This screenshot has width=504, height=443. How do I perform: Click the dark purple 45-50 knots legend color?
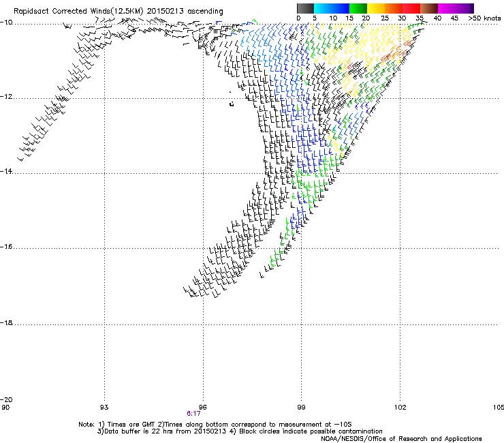(464, 8)
